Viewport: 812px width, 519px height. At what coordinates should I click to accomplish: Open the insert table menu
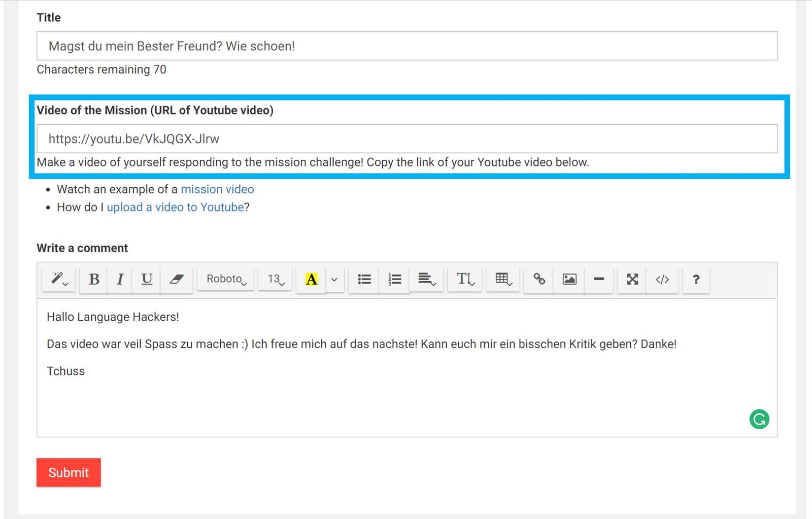[x=503, y=279]
